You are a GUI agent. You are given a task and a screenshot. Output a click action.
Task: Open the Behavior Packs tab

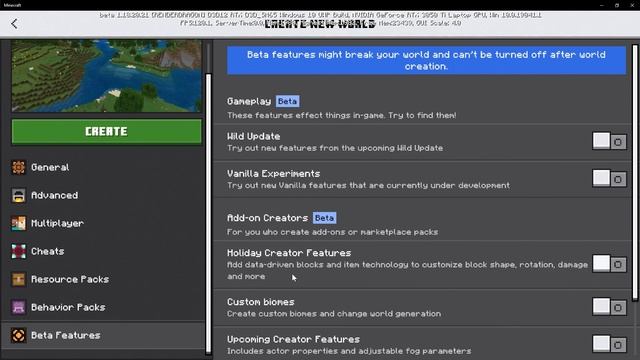[103, 307]
